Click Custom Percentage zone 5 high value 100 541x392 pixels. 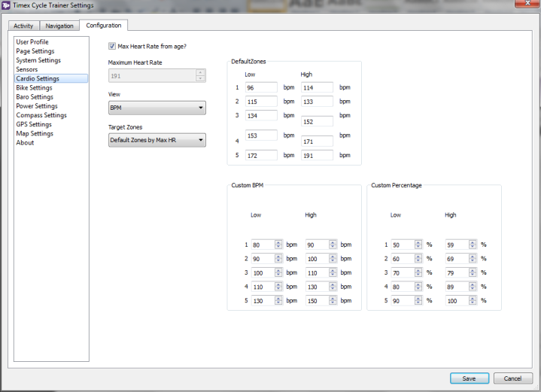point(457,300)
